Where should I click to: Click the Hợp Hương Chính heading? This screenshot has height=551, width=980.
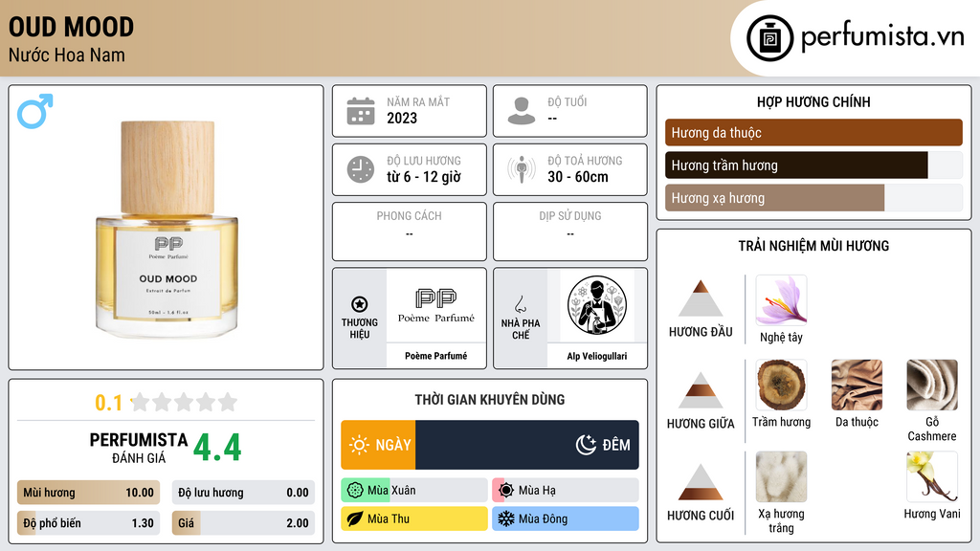tap(813, 101)
